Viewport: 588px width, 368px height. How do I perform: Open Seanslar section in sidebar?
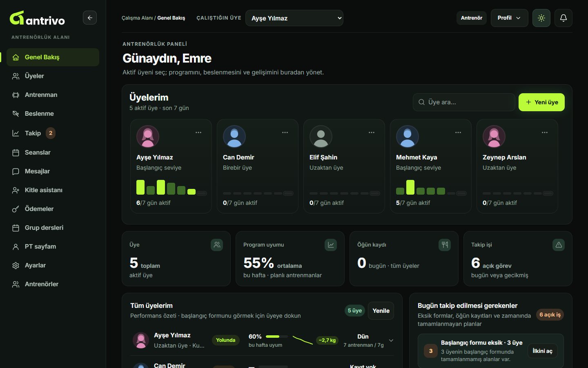click(53, 153)
